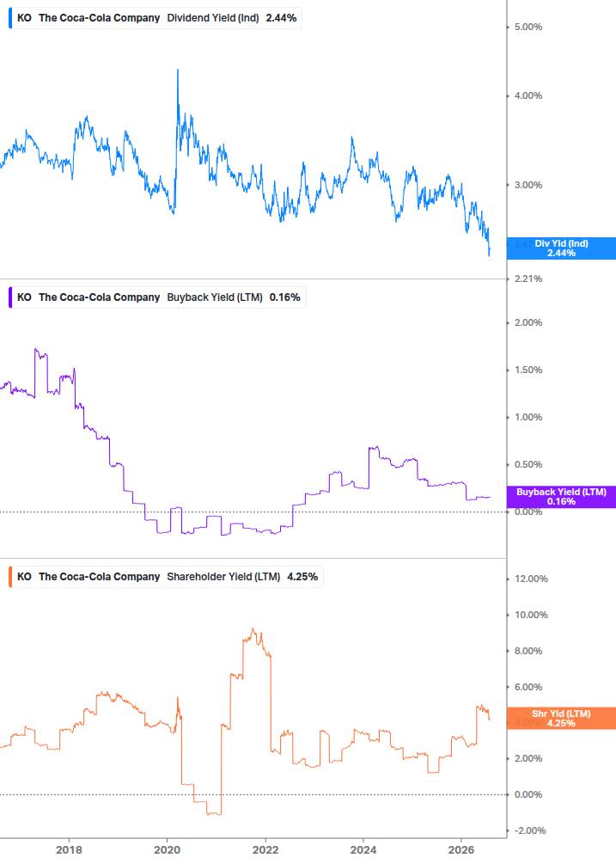This screenshot has height=864, width=616.
Task: Click the -2.00% tick on the shareholder yield axis
Action: point(529,830)
